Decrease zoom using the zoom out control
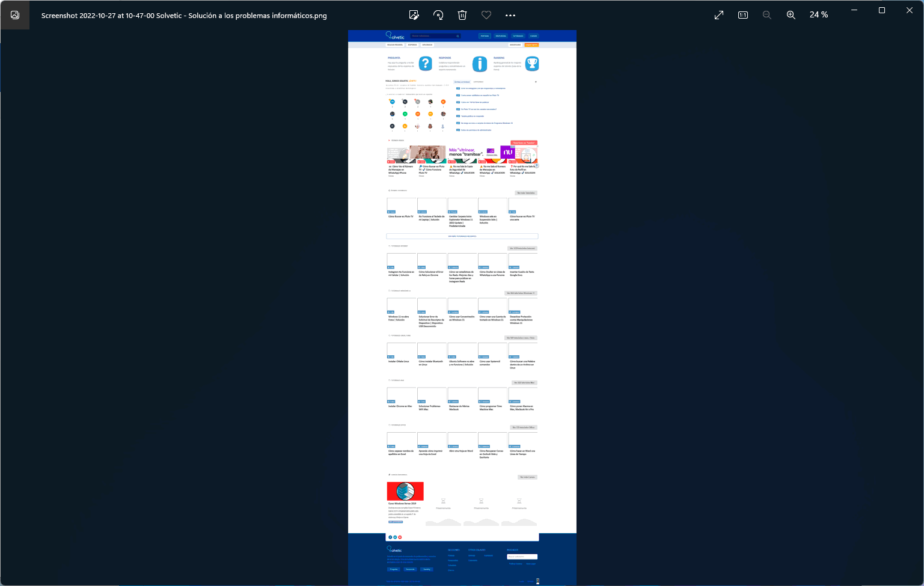Screen dimensions: 924x586 point(767,14)
